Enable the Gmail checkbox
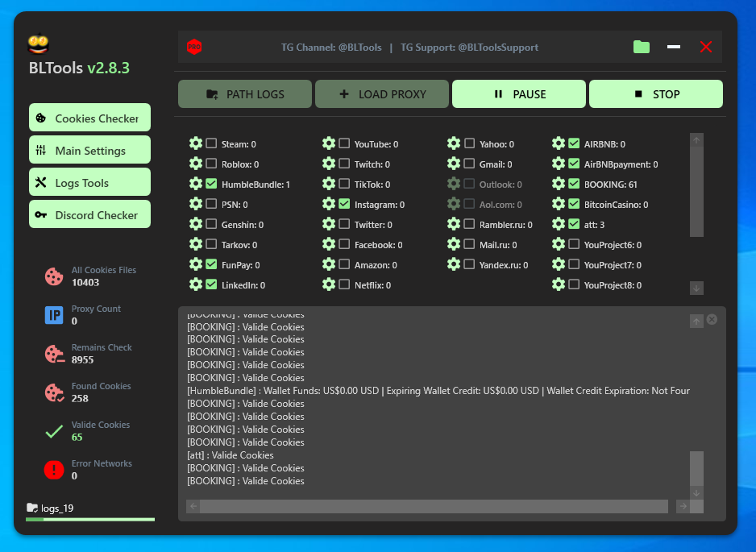 point(469,164)
